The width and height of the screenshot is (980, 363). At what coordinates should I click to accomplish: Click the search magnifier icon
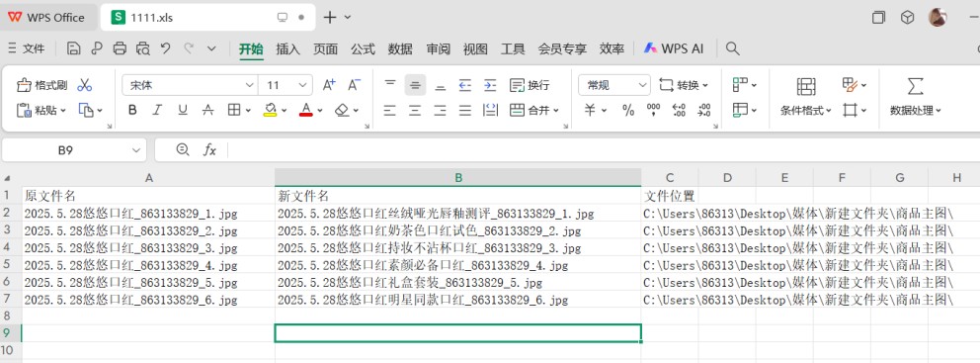732,48
